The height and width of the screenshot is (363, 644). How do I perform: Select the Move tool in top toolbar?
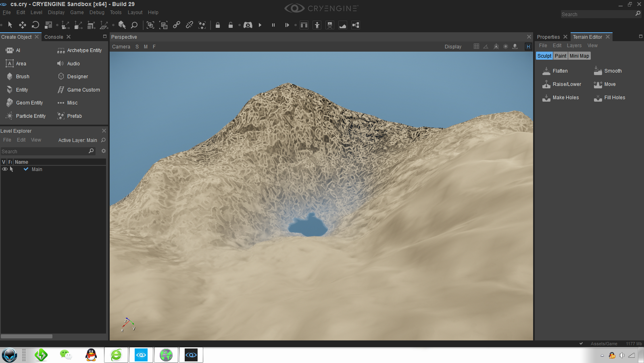click(23, 25)
